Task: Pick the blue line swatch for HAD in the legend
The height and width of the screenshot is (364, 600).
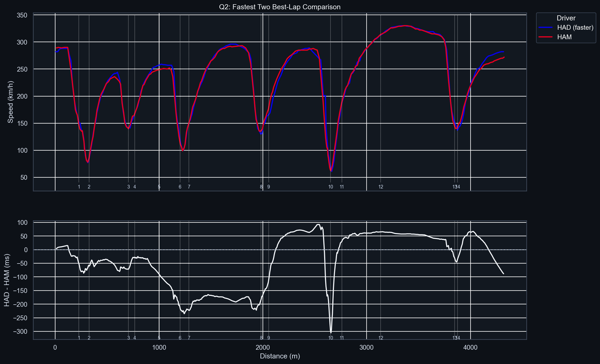Action: [546, 28]
